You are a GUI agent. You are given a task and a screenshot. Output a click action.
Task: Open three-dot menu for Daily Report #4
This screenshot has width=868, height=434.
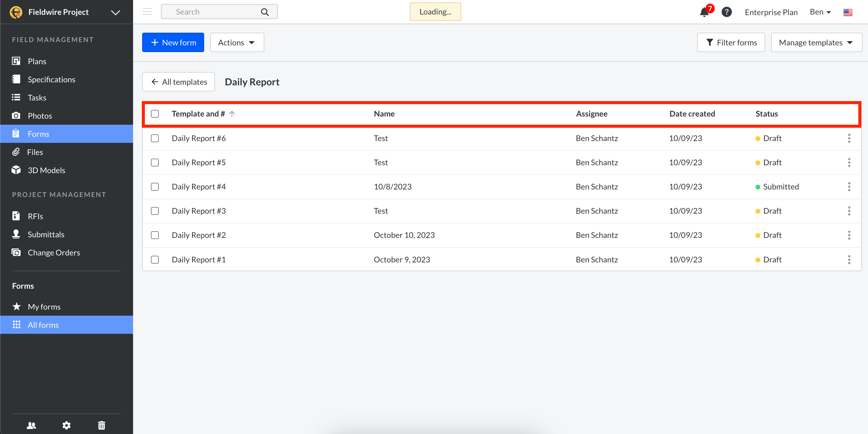[x=849, y=186]
